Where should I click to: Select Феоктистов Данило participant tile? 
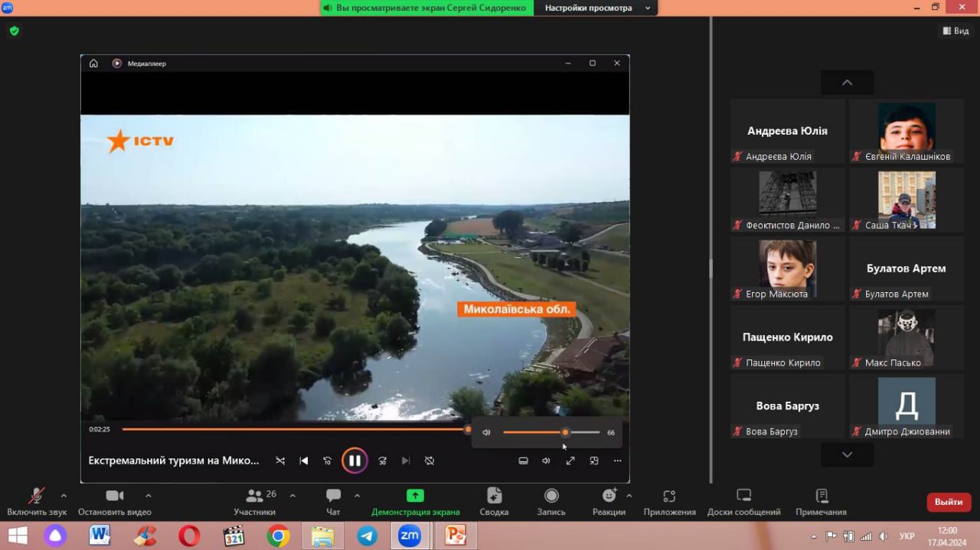[x=787, y=200]
